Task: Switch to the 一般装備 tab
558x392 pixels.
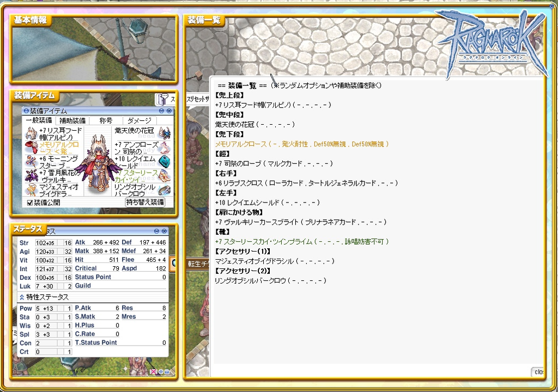Action: (39, 120)
